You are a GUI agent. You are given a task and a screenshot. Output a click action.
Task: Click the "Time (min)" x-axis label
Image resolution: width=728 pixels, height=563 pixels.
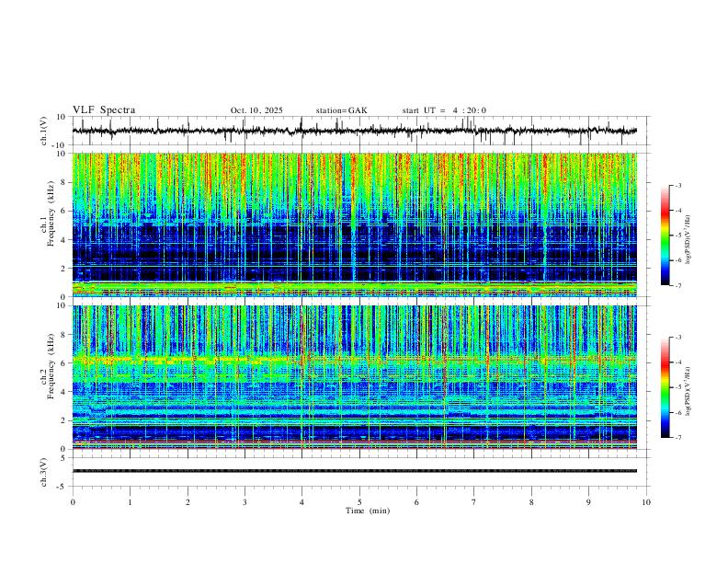tap(368, 511)
